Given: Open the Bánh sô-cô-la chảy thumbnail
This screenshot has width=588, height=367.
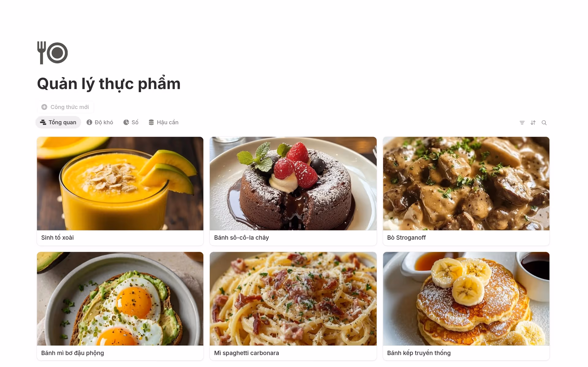Looking at the screenshot, I should click(x=293, y=184).
